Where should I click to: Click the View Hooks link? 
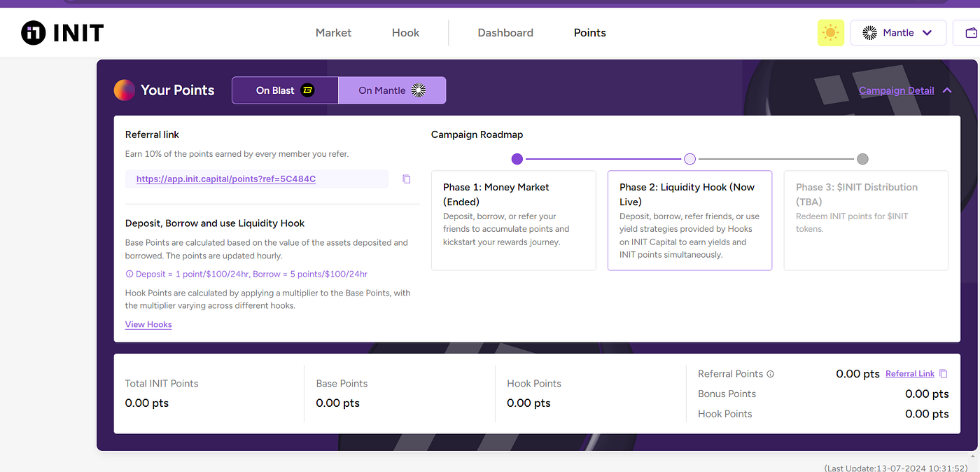coord(148,324)
